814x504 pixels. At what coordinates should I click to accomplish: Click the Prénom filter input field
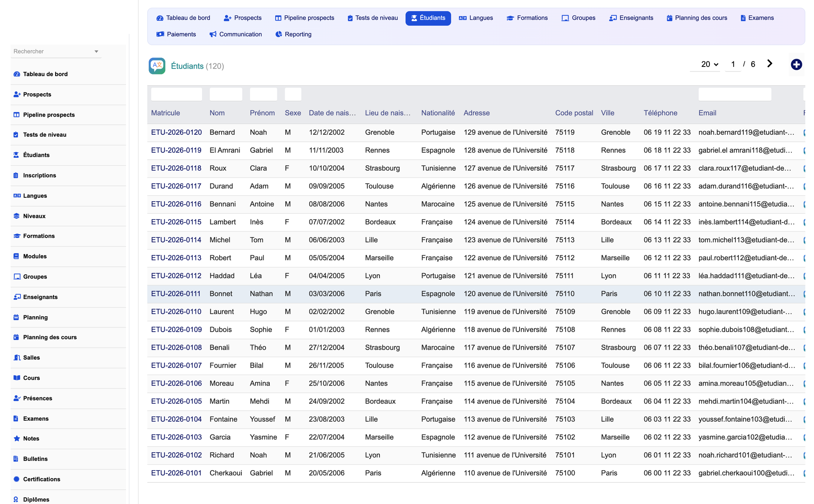[x=264, y=94]
